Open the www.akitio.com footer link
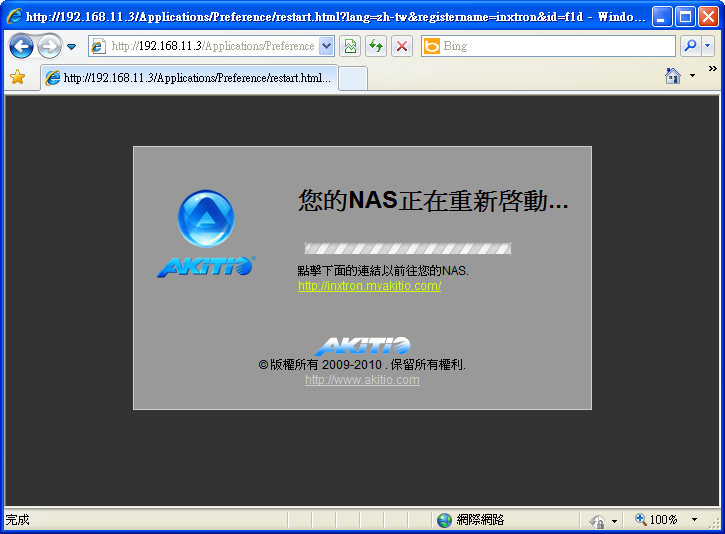Screen dimensions: 725x534 (362, 380)
